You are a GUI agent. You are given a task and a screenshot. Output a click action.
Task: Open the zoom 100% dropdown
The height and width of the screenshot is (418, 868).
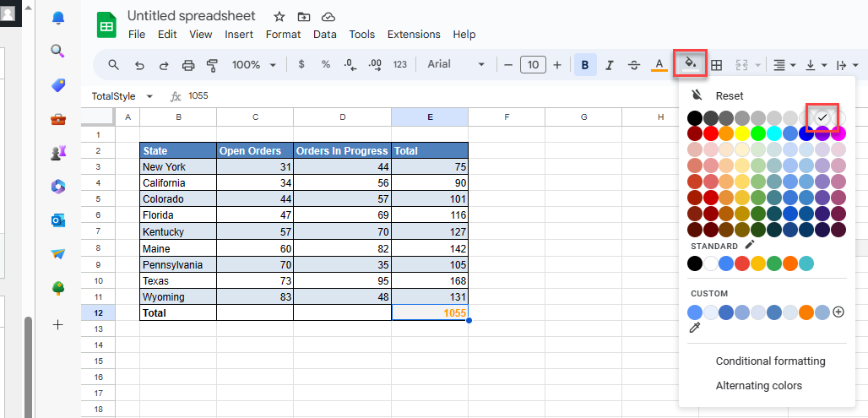[x=254, y=65]
